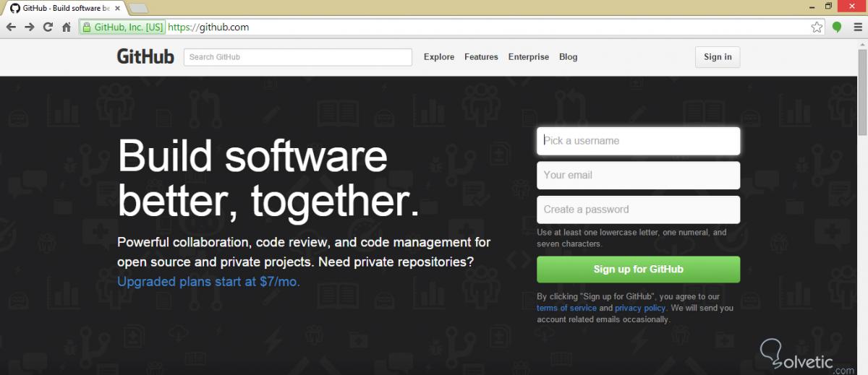Open the Explore menu item
Viewport: 868px width, 375px height.
click(x=439, y=57)
